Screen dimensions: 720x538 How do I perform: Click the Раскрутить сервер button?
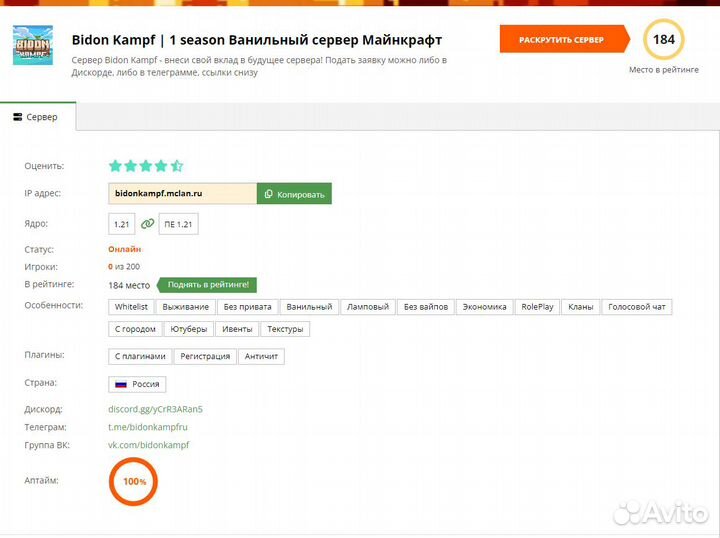pyautogui.click(x=565, y=39)
